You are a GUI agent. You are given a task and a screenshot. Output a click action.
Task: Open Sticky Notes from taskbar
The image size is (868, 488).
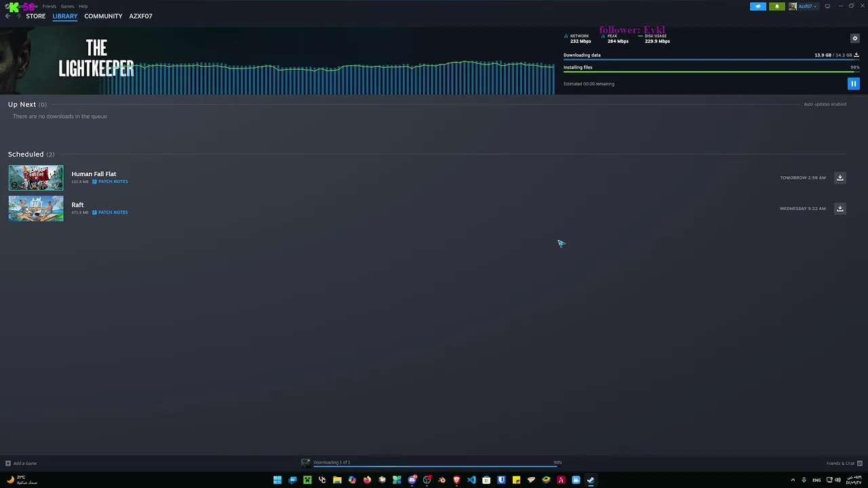point(516,480)
